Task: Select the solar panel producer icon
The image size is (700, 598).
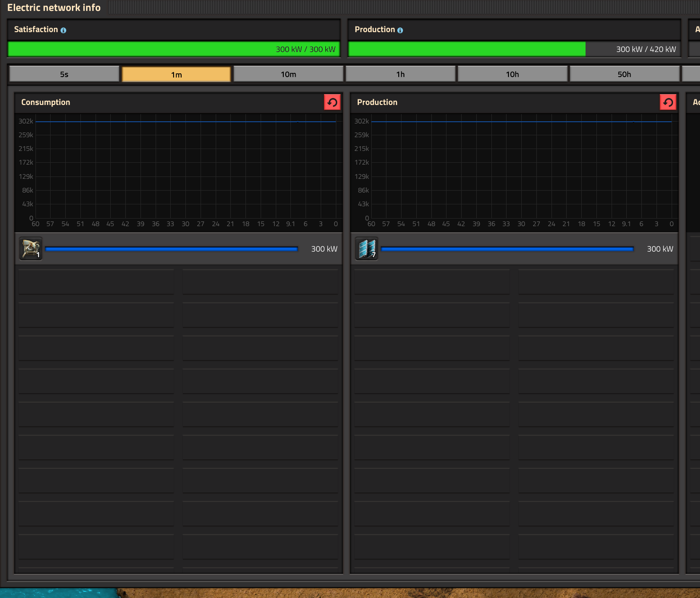Action: point(367,249)
